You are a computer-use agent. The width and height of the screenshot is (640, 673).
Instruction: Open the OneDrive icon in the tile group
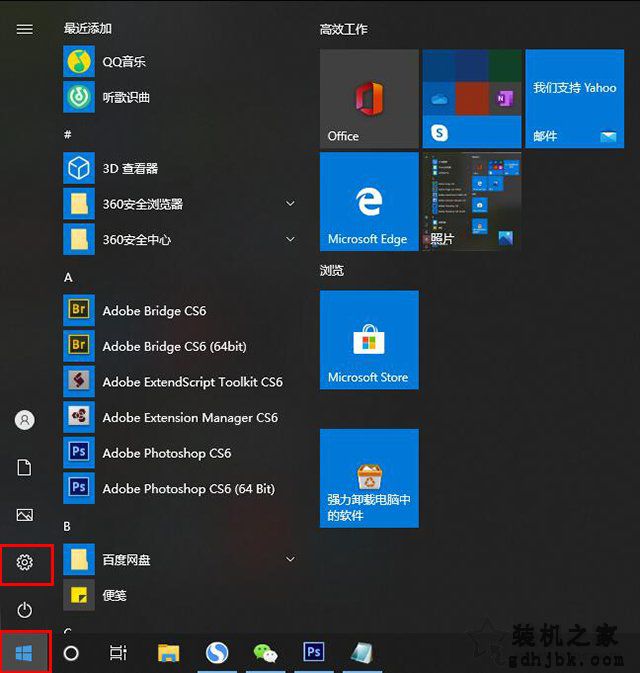(x=439, y=99)
